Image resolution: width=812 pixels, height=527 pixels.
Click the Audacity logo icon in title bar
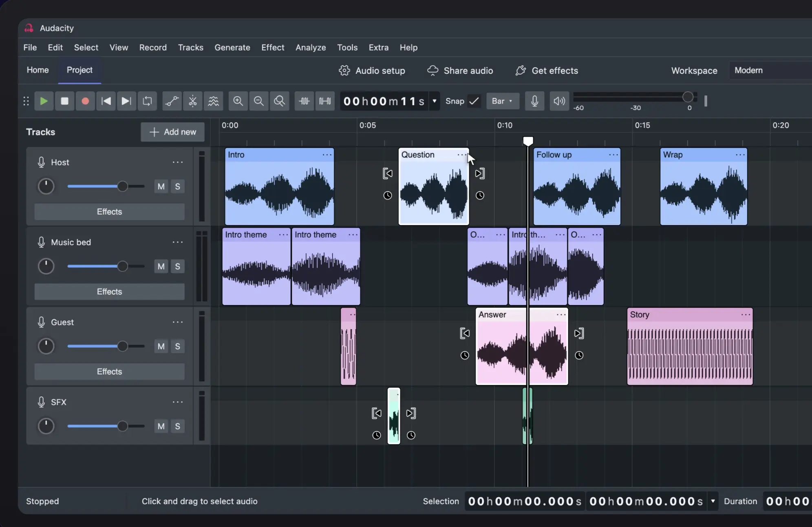pos(29,28)
